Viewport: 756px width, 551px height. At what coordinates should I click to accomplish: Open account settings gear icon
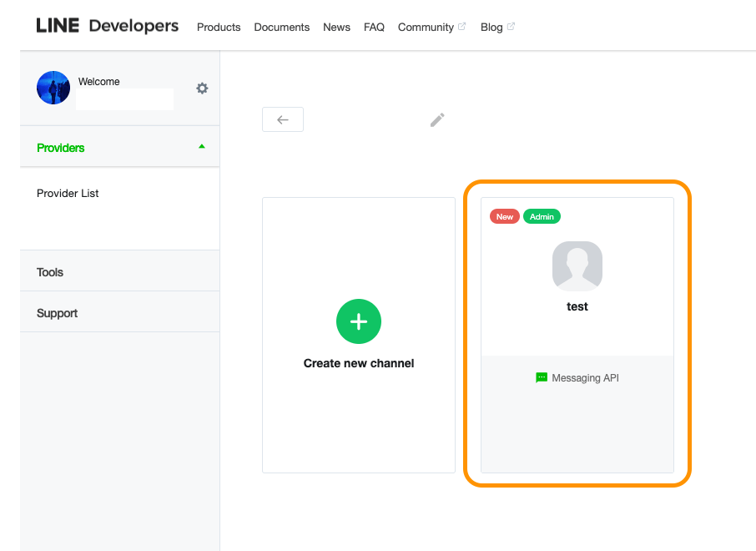click(202, 88)
